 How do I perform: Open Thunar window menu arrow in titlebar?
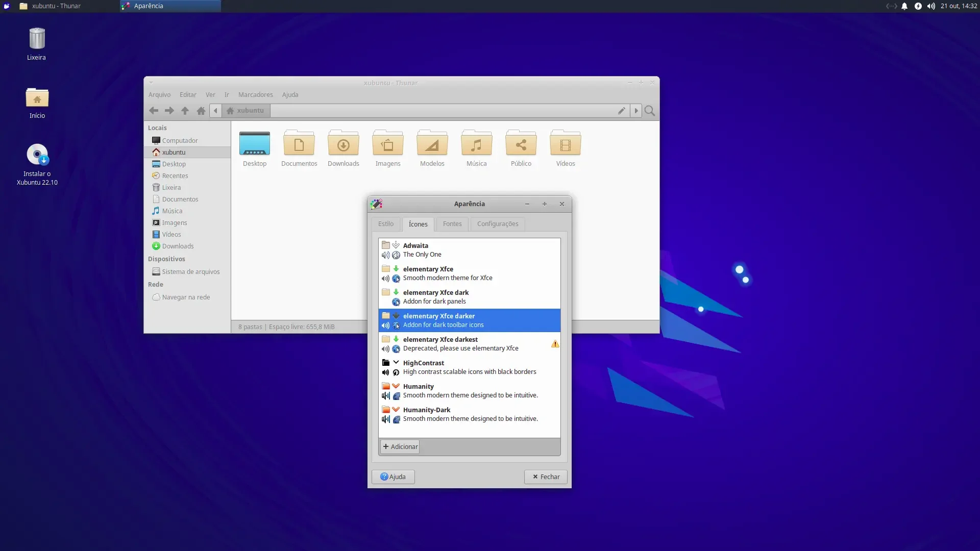click(x=151, y=83)
